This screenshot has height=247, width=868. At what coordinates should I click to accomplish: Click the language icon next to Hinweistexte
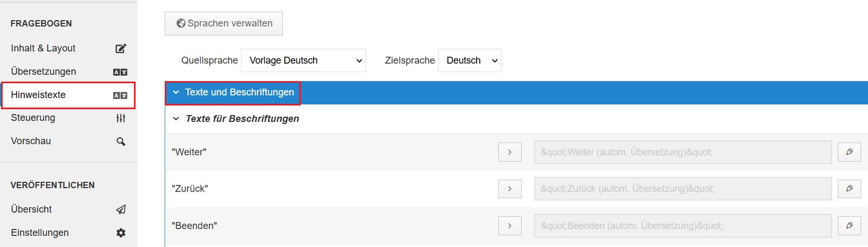pyautogui.click(x=120, y=95)
